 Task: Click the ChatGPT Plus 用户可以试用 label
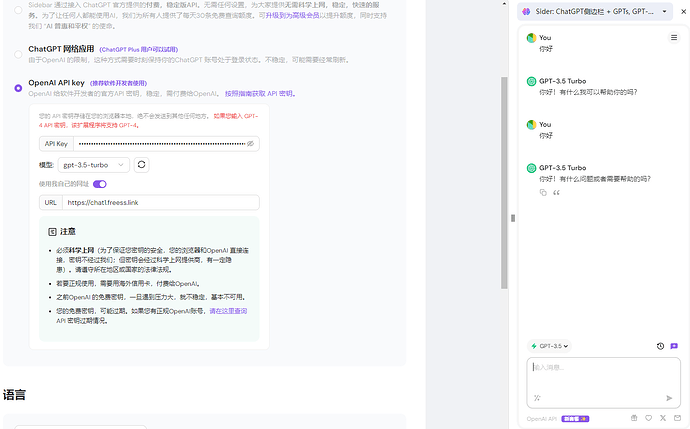(139, 50)
